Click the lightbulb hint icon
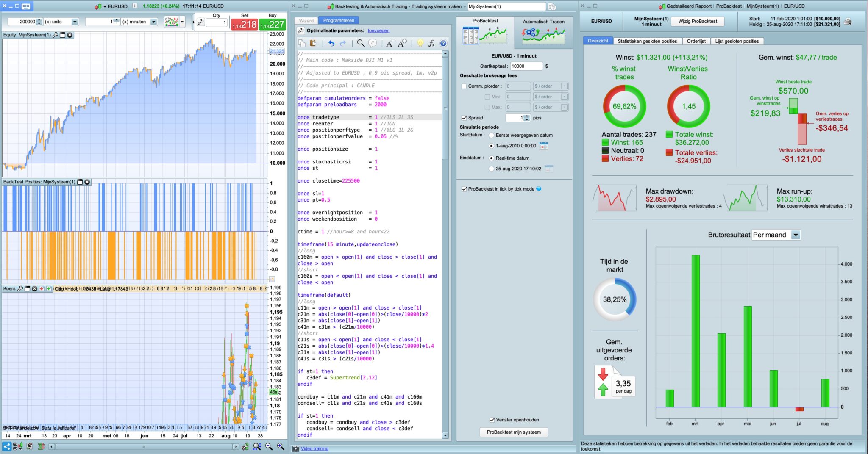868x454 pixels. tap(420, 43)
